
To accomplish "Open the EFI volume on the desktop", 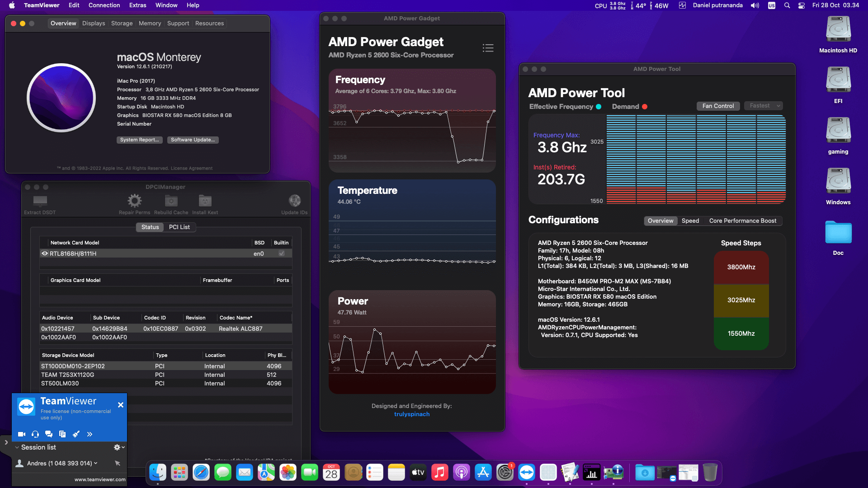I will coord(838,85).
